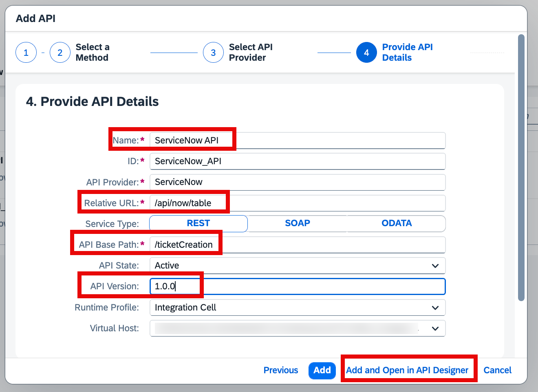This screenshot has width=538, height=392.
Task: Click the dialog's vertical scrollbar
Action: [x=521, y=168]
